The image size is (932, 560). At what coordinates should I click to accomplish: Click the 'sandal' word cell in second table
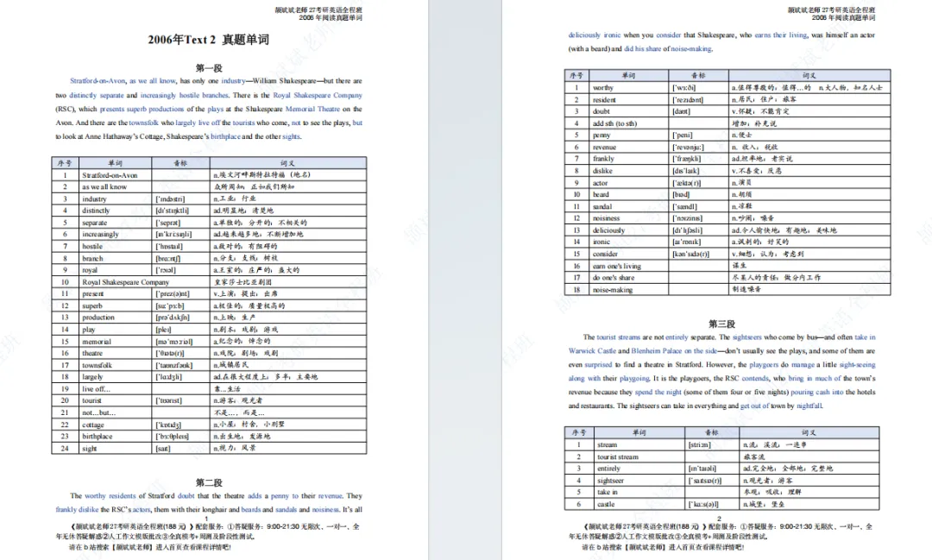coord(629,206)
